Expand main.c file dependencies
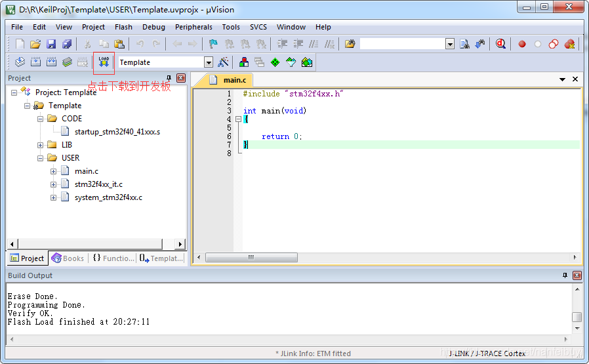 (x=53, y=171)
